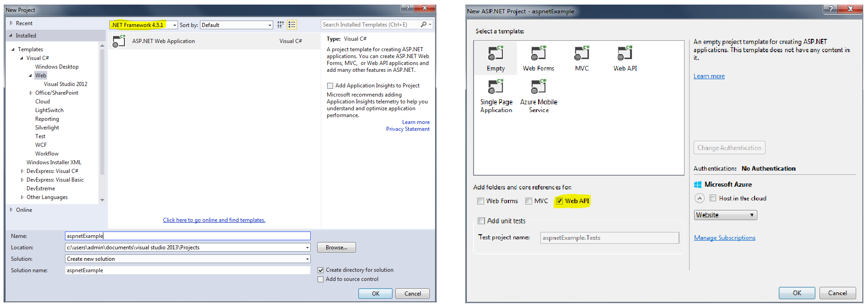Click Cancel in New ASP.NET Project dialog
Screen dimensions: 868x307
coord(837,293)
